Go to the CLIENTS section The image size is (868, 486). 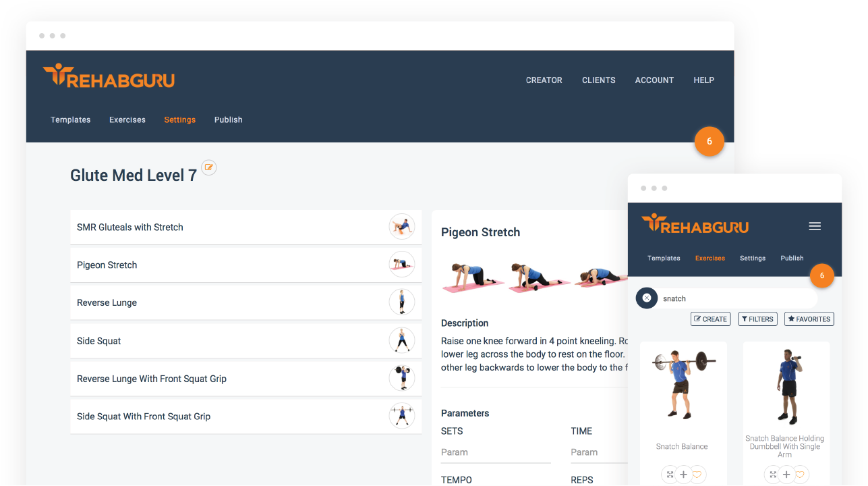pyautogui.click(x=598, y=80)
